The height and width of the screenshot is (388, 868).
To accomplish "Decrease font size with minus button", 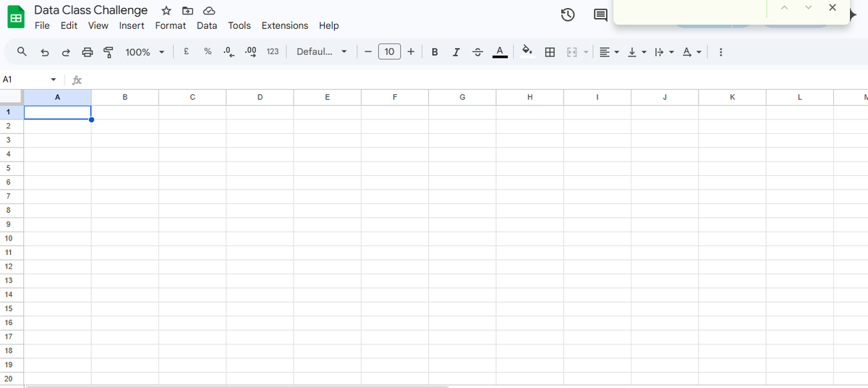I will coord(368,52).
